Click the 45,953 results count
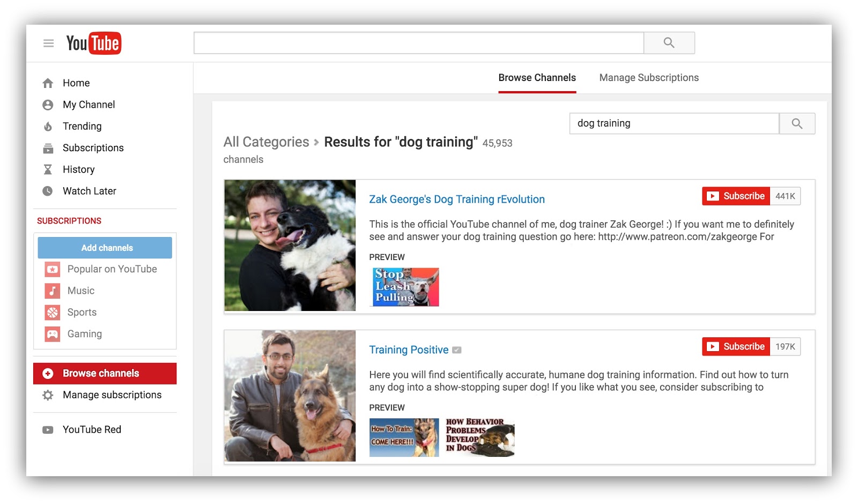The height and width of the screenshot is (504, 858). point(498,143)
